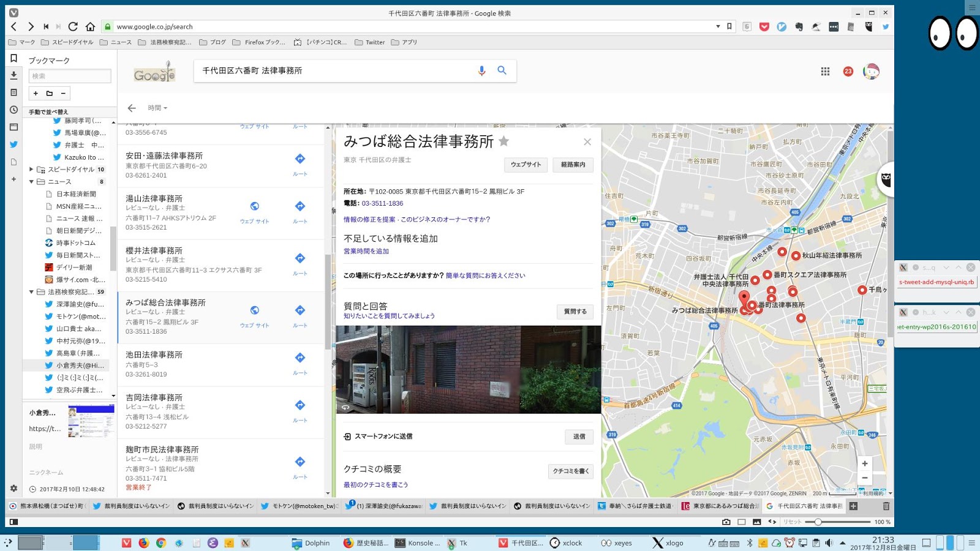Open the Evernote elephant extension

[x=799, y=26]
